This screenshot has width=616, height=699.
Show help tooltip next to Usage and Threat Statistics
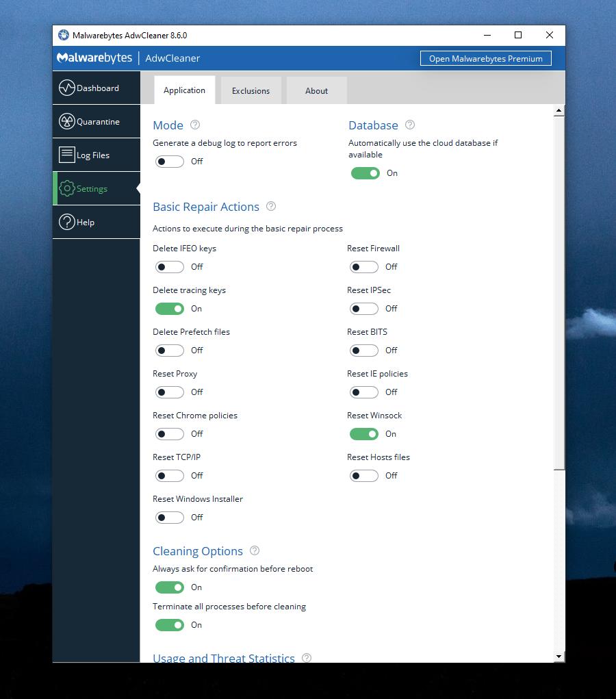[x=307, y=657]
